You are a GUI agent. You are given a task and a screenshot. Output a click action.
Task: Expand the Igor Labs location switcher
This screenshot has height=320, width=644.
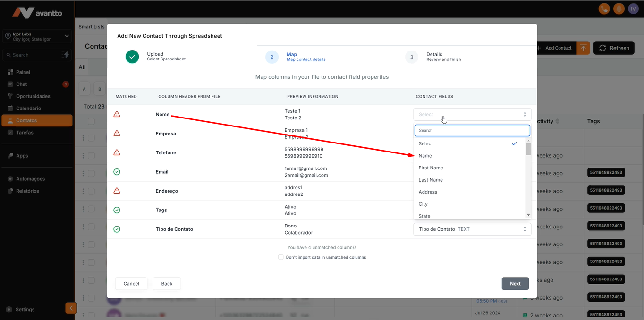[67, 36]
